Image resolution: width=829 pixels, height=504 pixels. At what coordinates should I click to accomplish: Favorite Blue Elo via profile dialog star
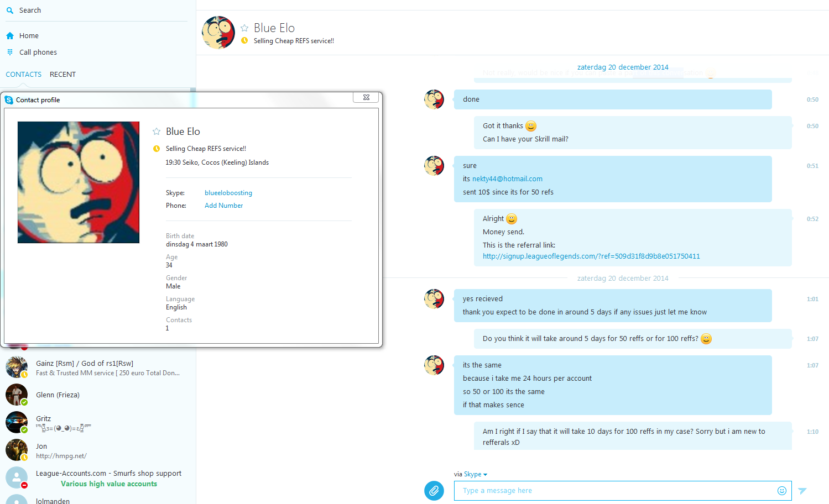point(157,132)
